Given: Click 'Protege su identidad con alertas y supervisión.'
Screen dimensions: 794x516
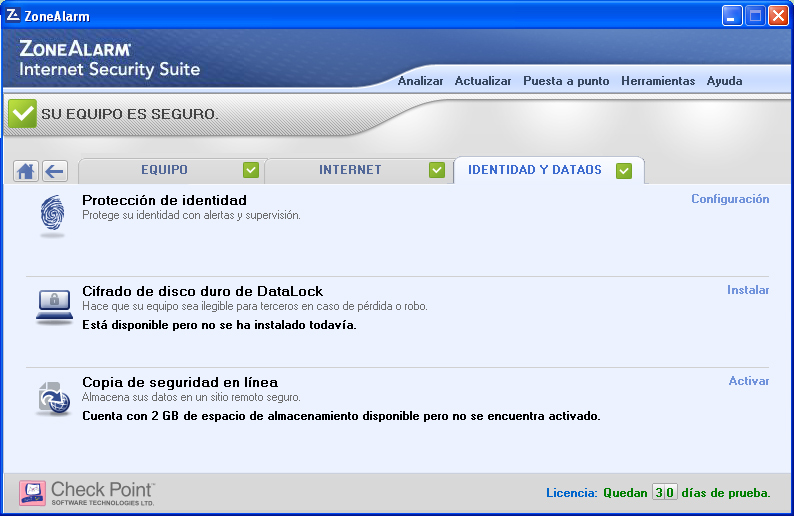Looking at the screenshot, I should point(191,215).
